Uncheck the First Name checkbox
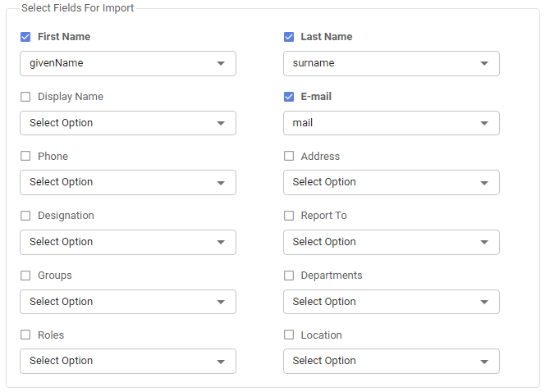 25,37
